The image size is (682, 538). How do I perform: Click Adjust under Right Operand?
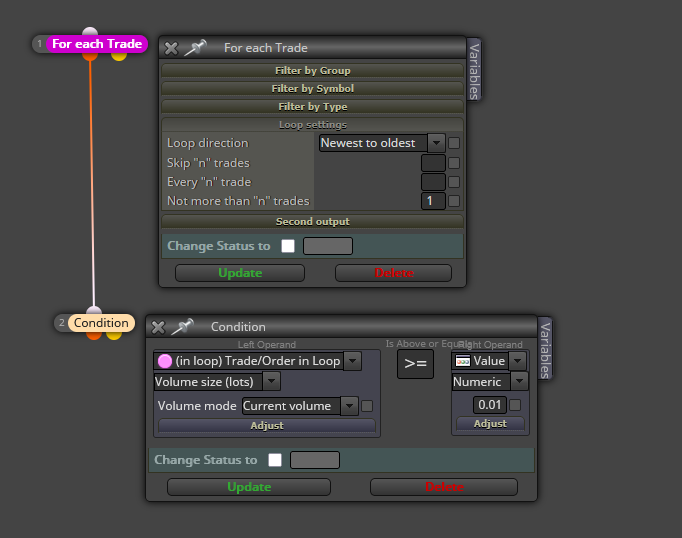point(490,424)
